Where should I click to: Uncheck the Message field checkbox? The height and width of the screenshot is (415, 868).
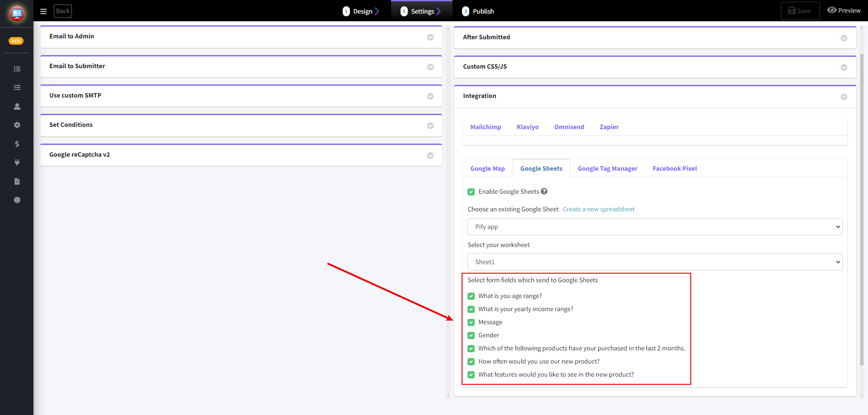(x=471, y=322)
